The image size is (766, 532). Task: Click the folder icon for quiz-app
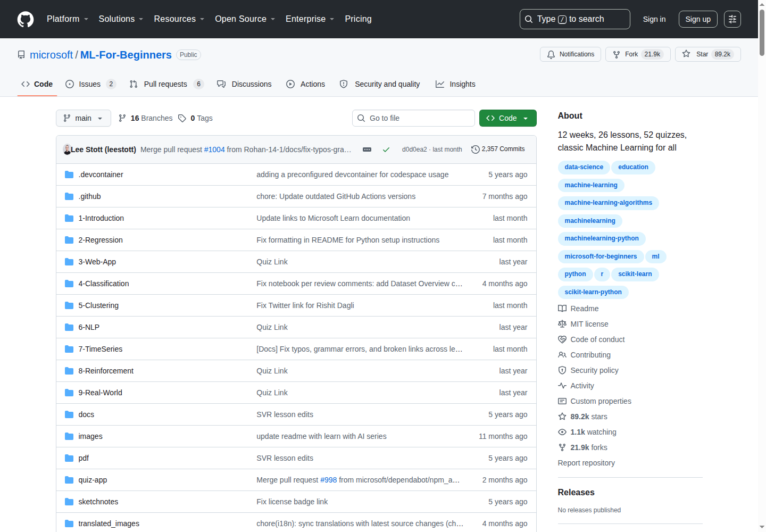69,480
